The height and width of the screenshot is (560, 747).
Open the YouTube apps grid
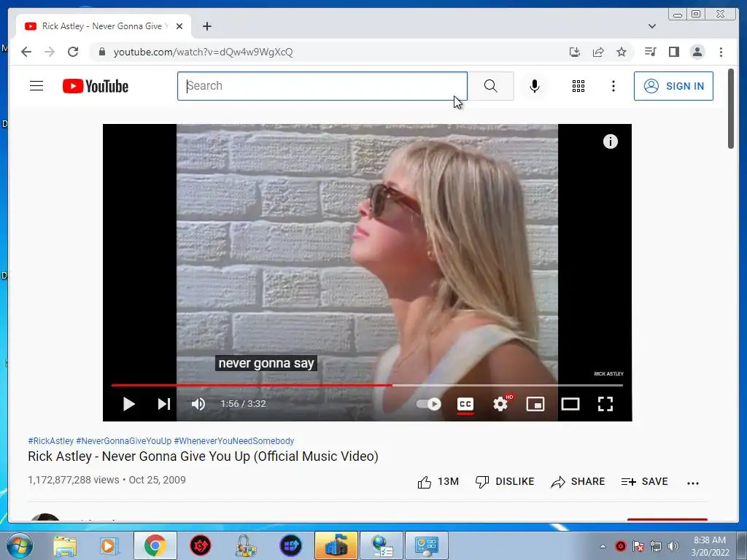tap(578, 86)
